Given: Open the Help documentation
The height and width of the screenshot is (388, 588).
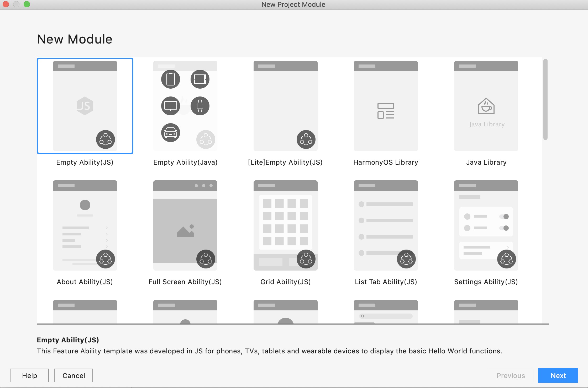Looking at the screenshot, I should point(29,375).
